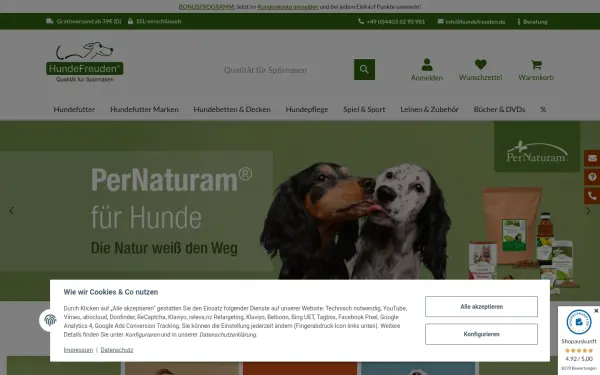600x375 pixels.
Task: Click the Alle akzeptieren button
Action: [481, 307]
